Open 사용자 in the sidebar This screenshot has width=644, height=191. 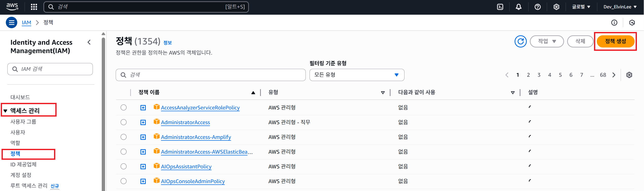pos(18,132)
